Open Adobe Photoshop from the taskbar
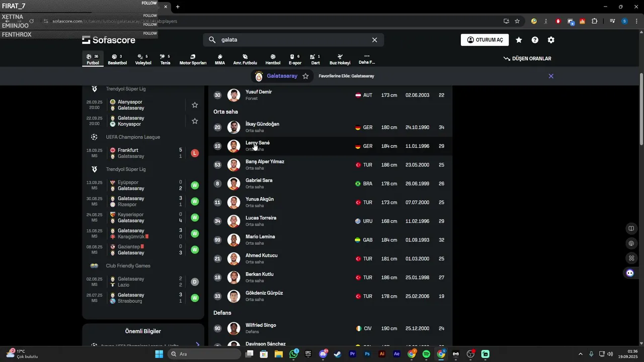 point(367,354)
